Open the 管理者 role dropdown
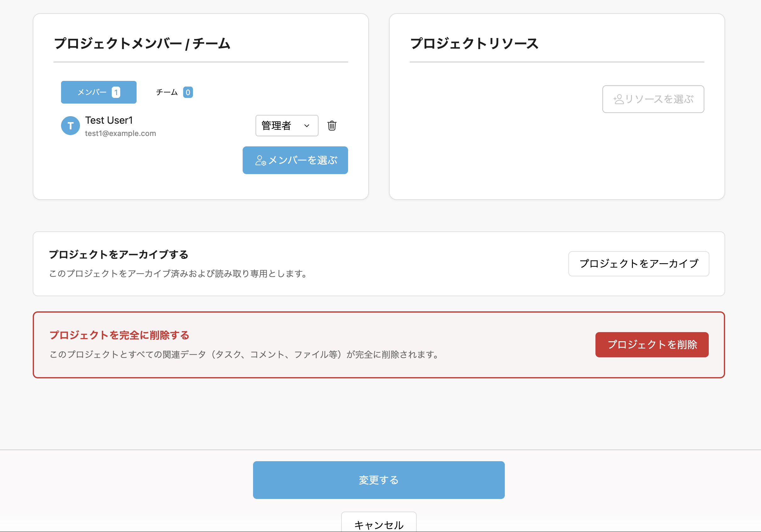This screenshot has height=532, width=761. coord(286,126)
